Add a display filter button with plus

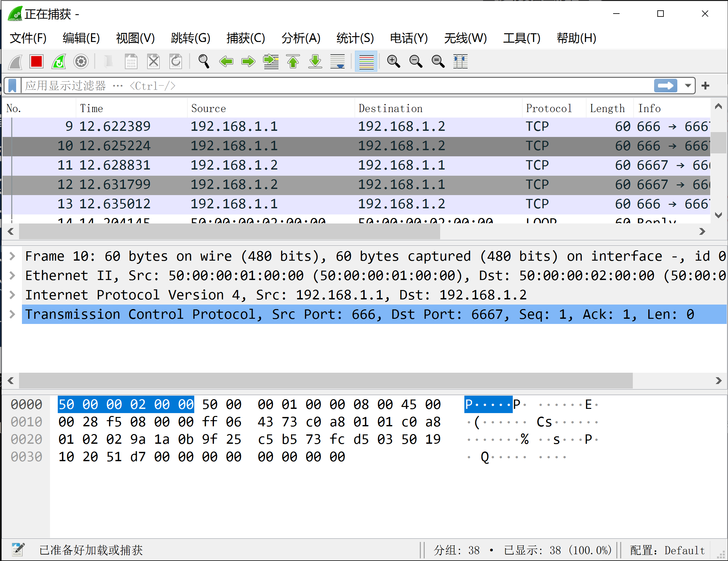705,86
